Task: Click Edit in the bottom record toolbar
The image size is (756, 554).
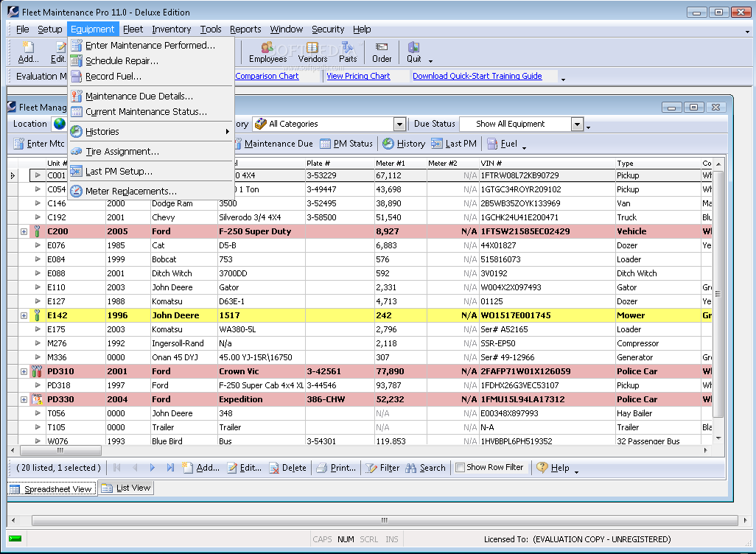Action: click(245, 468)
